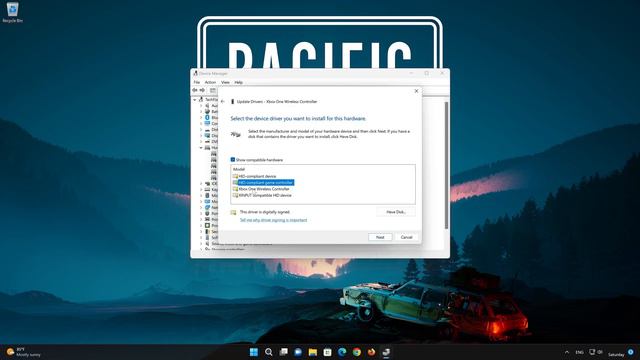Click icon next to HID-compliant device
This screenshot has height=360, width=640.
pos(235,176)
